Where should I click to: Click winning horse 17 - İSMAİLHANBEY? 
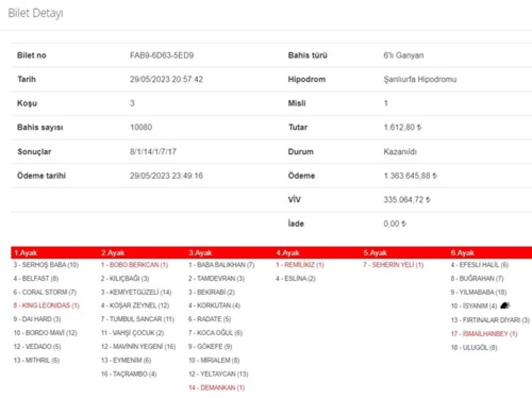[x=484, y=334]
